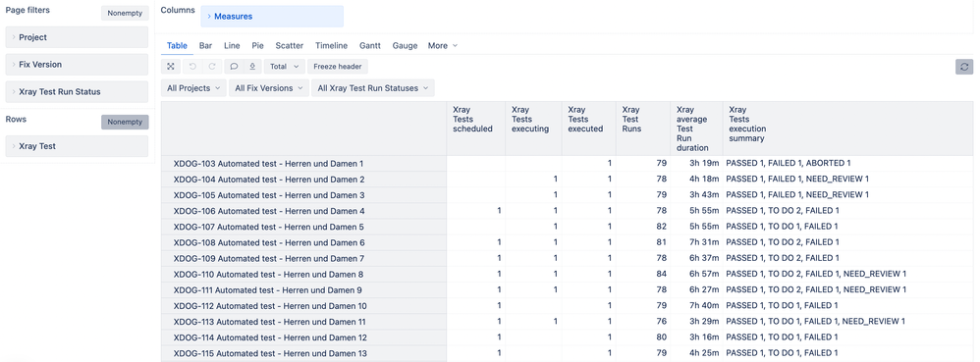Open the More chart types dropdown

(443, 45)
